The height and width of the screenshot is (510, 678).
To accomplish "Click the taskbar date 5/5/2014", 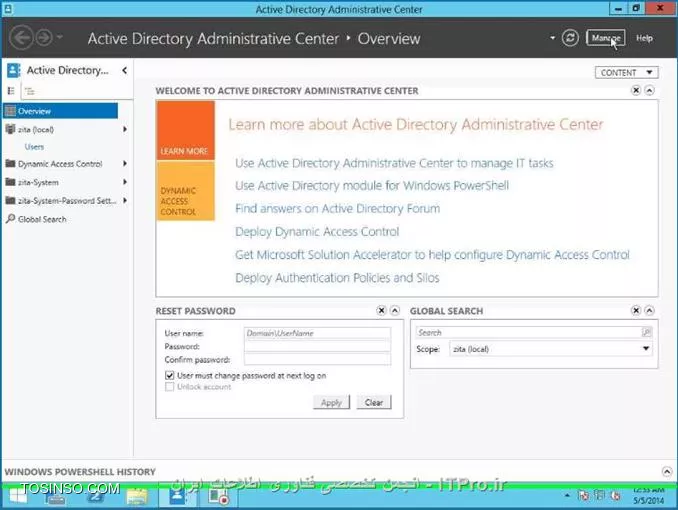I will pos(648,500).
